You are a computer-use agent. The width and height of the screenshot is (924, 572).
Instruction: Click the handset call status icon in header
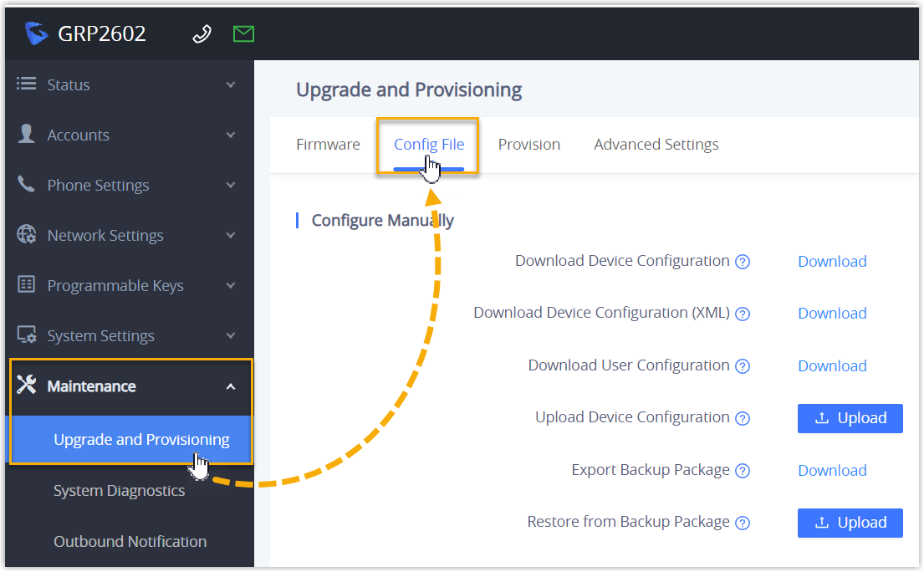pos(202,33)
